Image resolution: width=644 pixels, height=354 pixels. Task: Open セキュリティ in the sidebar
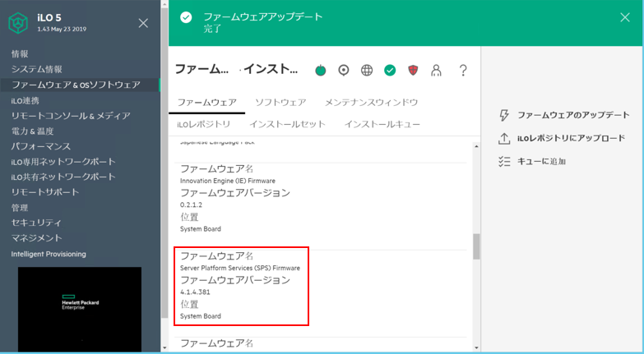click(36, 223)
